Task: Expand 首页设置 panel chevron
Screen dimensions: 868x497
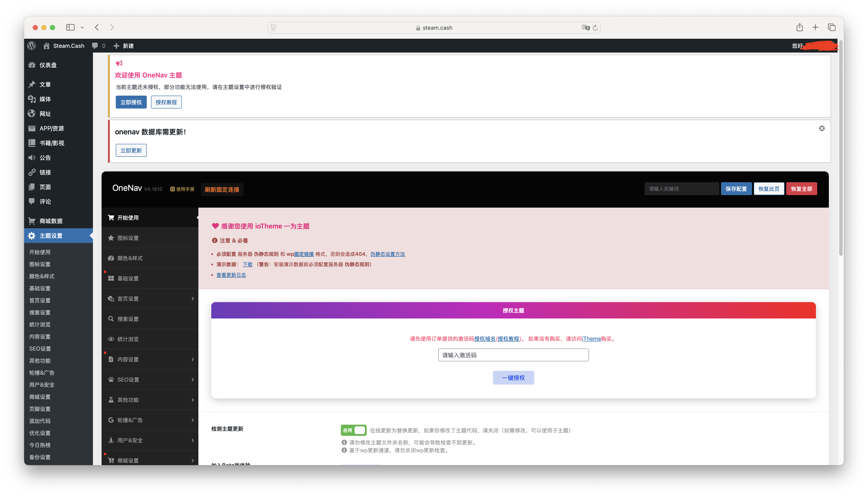Action: click(193, 299)
